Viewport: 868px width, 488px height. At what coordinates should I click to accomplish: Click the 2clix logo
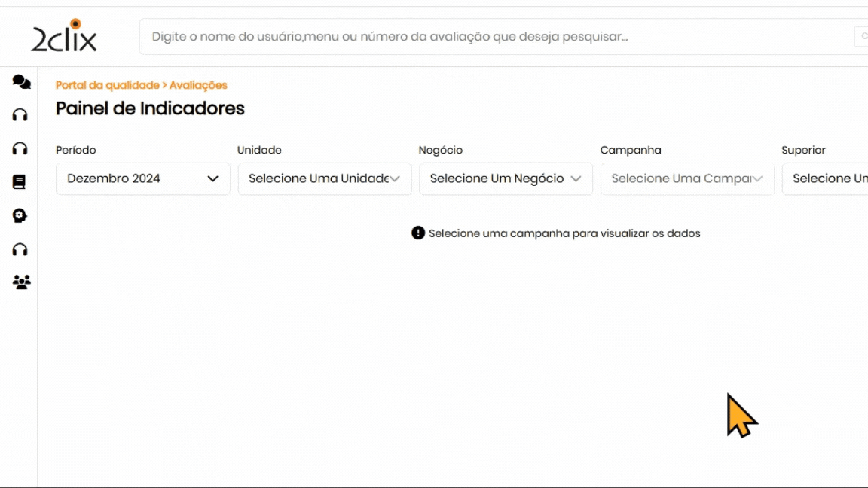(64, 36)
